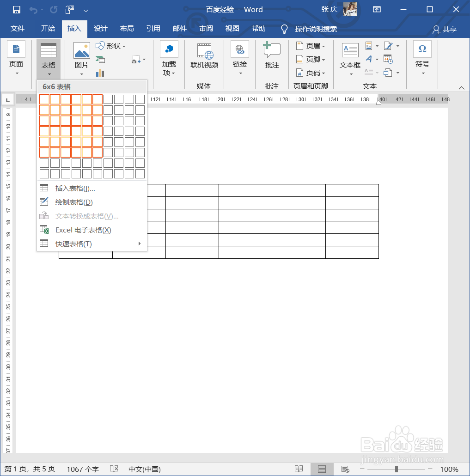Switch to the 设计 (Design) tab

[100, 29]
